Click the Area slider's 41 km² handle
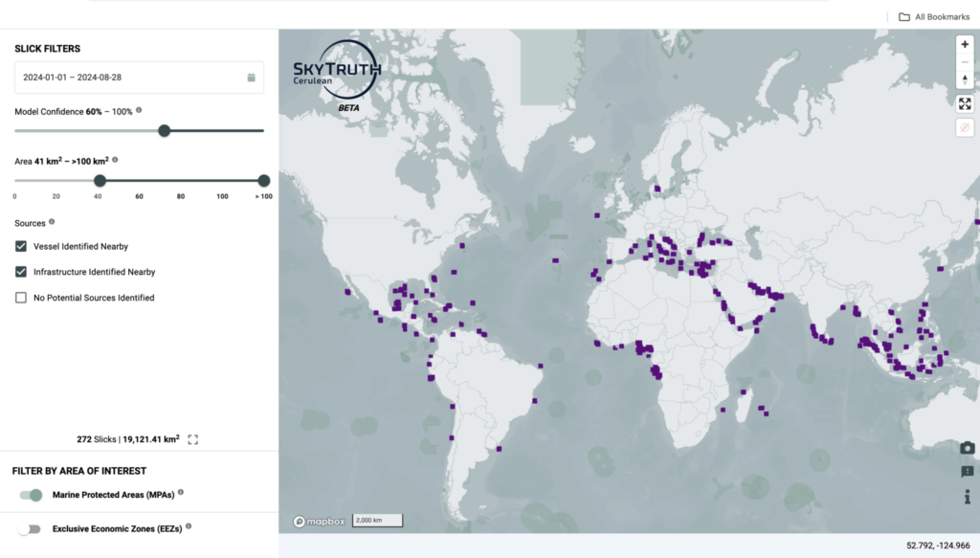 (100, 181)
